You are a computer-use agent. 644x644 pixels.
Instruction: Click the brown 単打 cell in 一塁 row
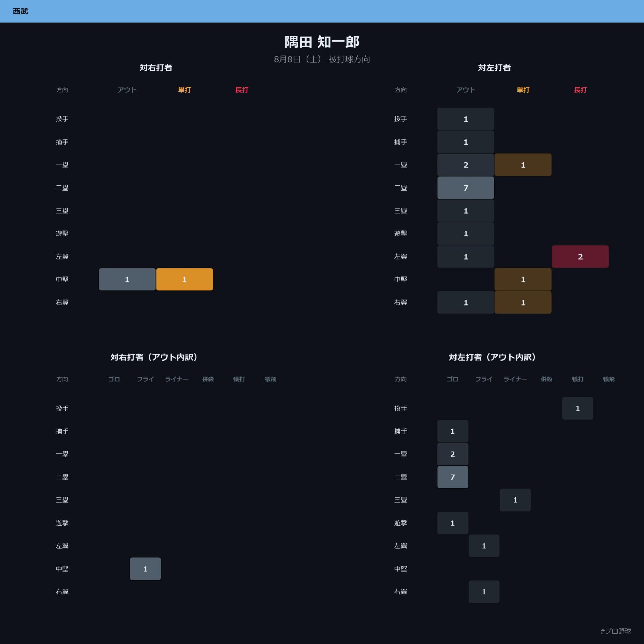pos(523,165)
